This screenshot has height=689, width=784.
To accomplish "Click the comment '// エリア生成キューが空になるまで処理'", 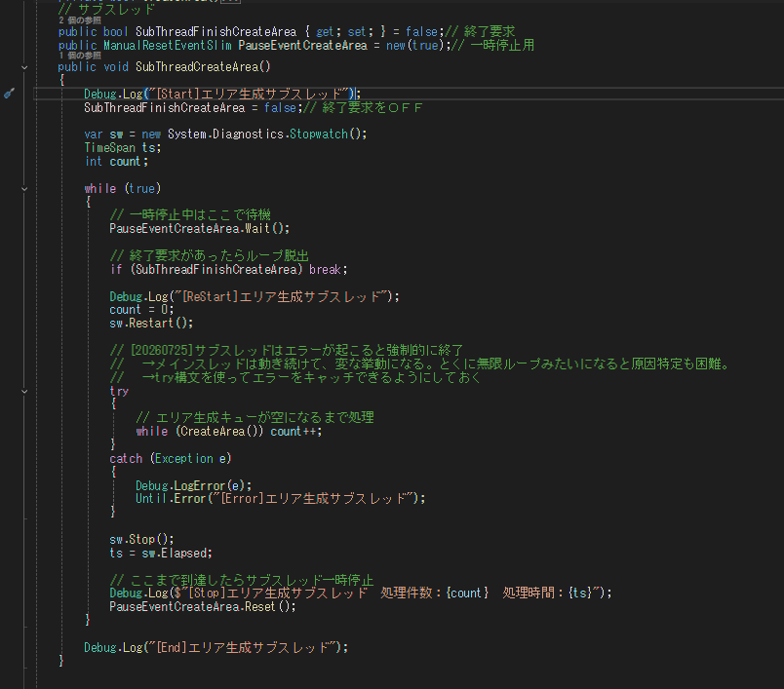I will (x=255, y=418).
